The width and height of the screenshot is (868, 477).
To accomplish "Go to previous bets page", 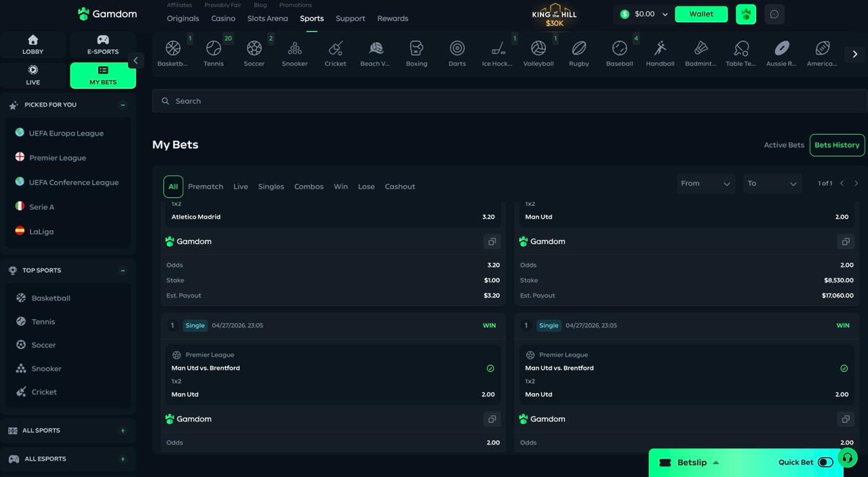I will click(x=842, y=184).
